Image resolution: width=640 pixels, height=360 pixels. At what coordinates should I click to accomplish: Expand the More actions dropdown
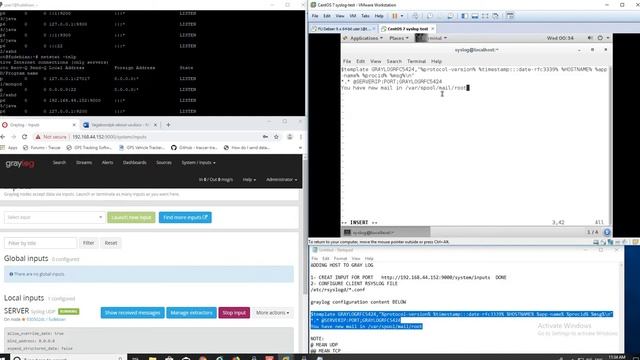272,313
